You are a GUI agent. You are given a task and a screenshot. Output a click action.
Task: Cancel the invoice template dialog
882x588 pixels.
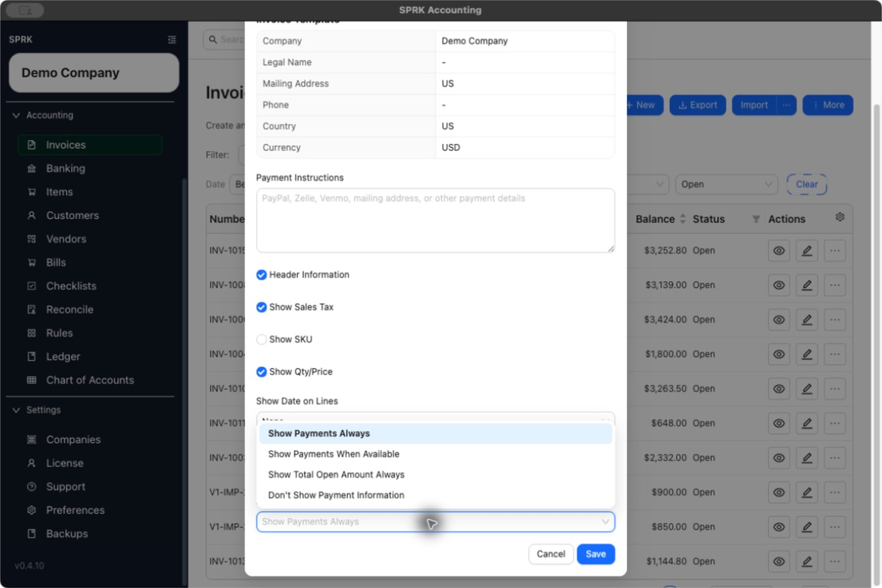pyautogui.click(x=550, y=554)
